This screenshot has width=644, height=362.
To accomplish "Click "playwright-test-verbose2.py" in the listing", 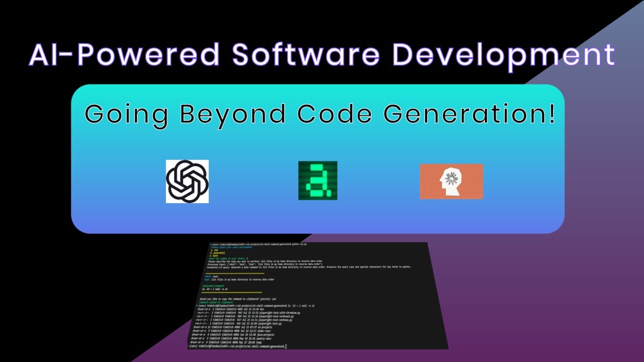I will (x=276, y=316).
